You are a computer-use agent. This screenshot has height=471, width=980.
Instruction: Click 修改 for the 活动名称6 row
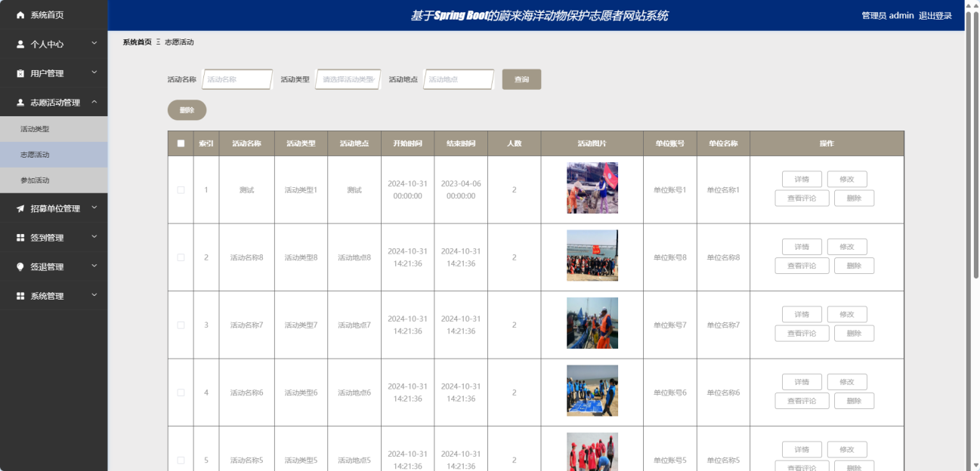click(847, 382)
